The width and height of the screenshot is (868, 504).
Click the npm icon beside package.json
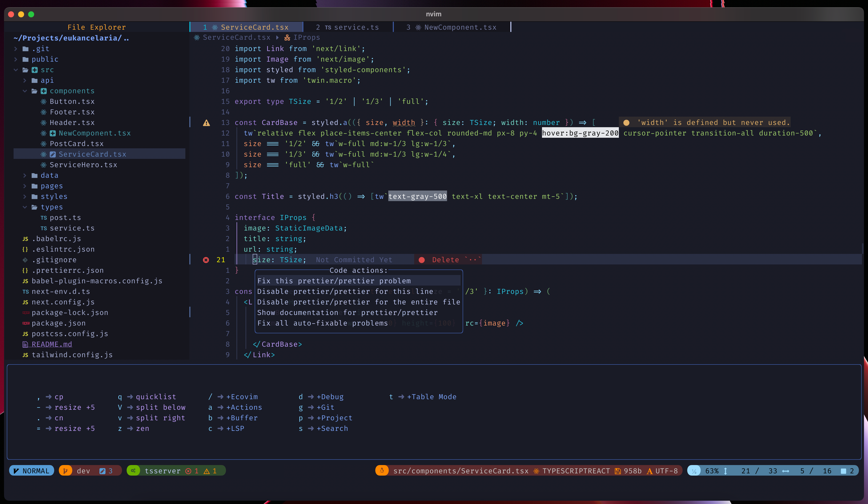(26, 323)
